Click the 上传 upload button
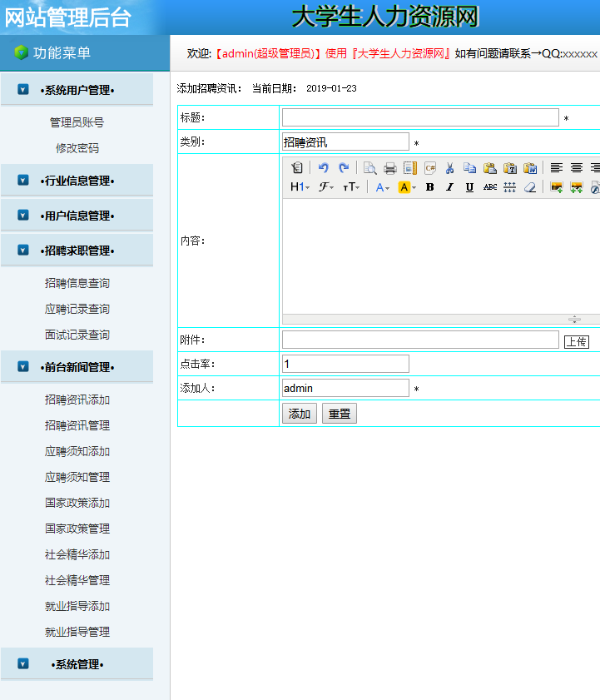 (577, 342)
